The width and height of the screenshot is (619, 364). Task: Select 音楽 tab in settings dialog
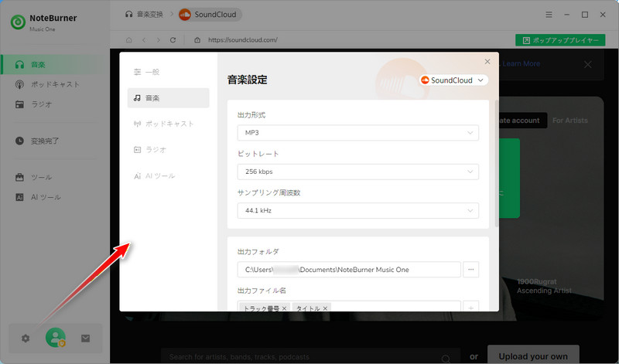tap(168, 98)
